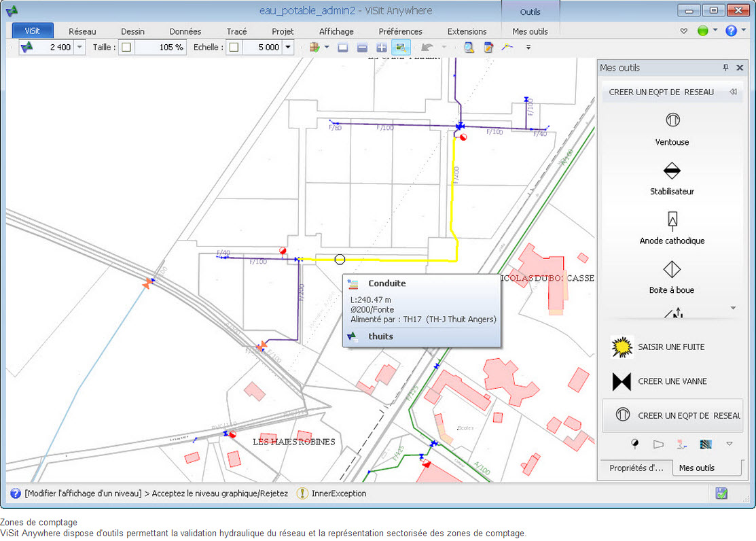This screenshot has width=756, height=541.
Task: Open the Extensions ribbon tab
Action: (467, 31)
